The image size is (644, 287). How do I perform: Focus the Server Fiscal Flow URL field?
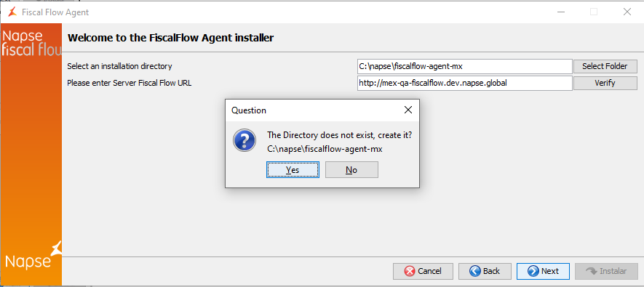pos(464,83)
